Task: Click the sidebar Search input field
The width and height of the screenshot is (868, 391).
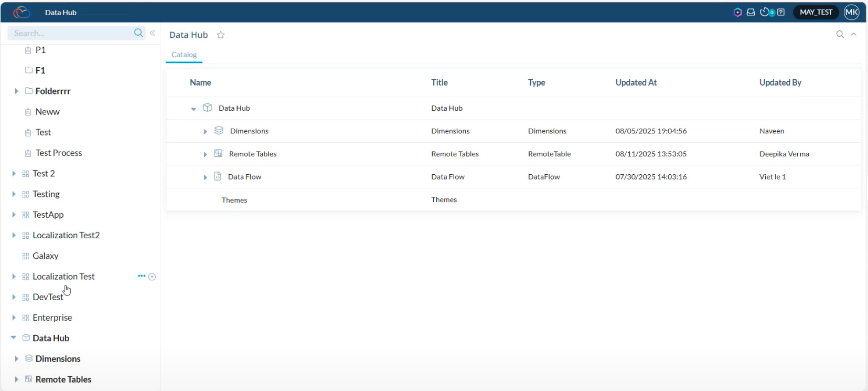Action: [x=71, y=33]
